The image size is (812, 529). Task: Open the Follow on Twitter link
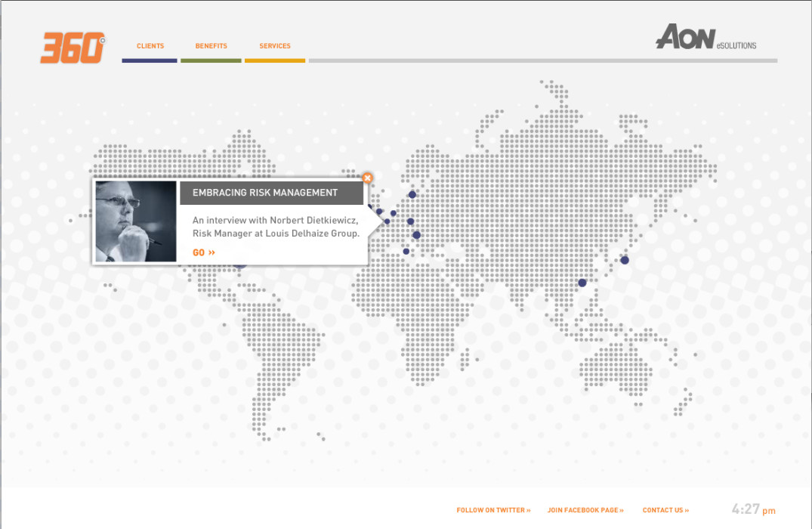pos(493,510)
